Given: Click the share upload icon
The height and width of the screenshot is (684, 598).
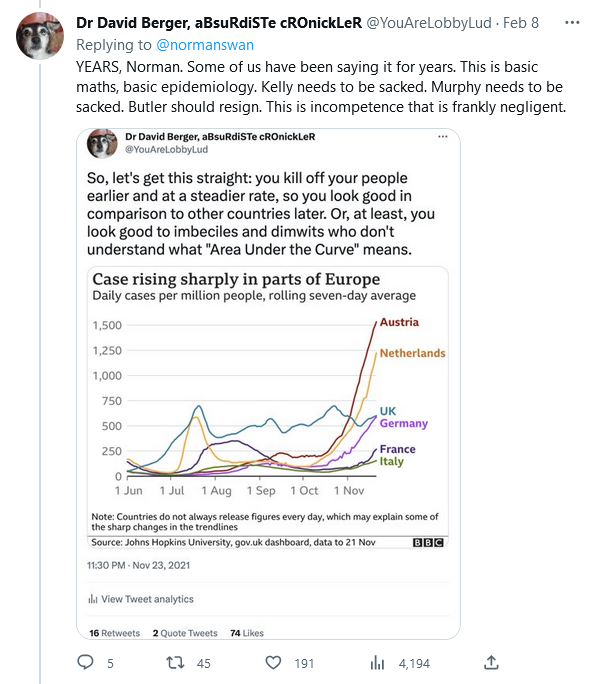Looking at the screenshot, I should [x=491, y=662].
